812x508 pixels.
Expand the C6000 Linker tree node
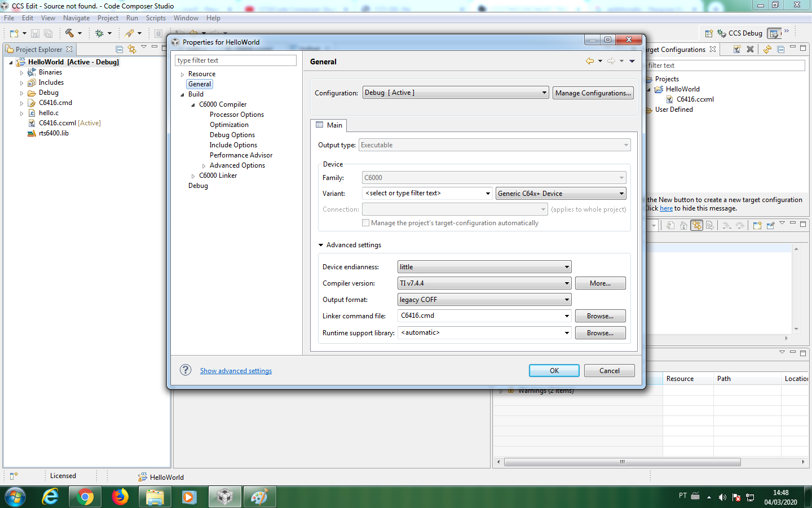pyautogui.click(x=193, y=176)
